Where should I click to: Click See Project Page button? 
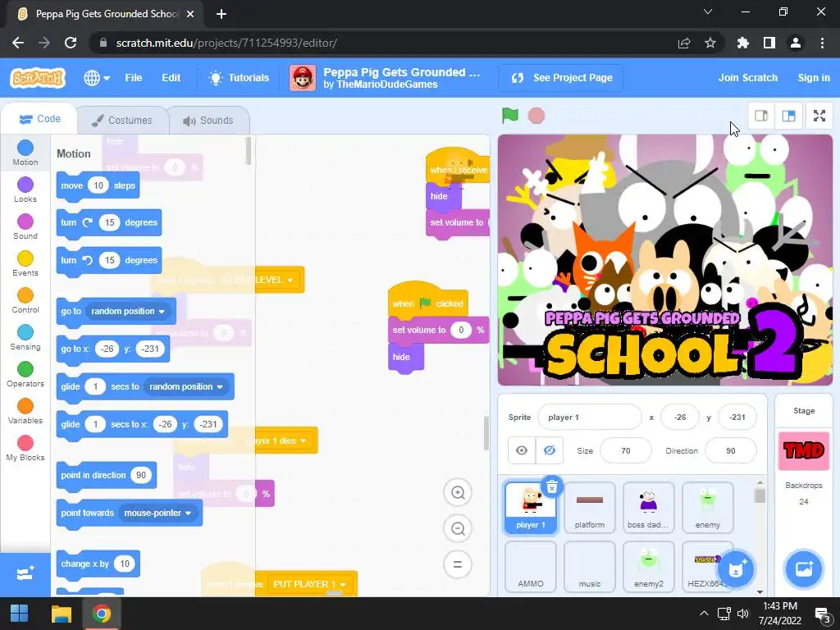click(x=561, y=78)
